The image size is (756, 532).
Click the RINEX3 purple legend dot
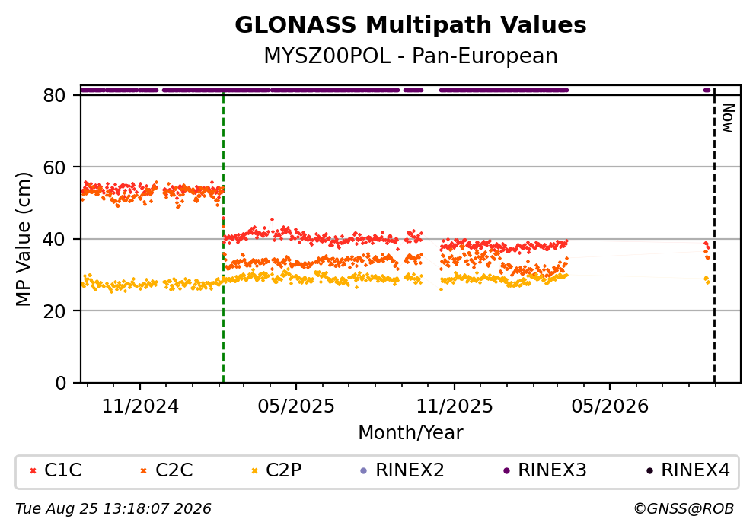coord(506,471)
